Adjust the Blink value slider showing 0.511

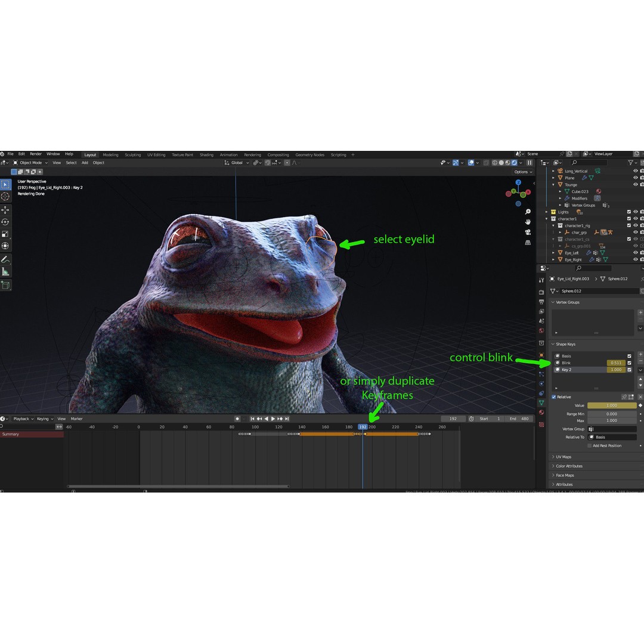(616, 363)
